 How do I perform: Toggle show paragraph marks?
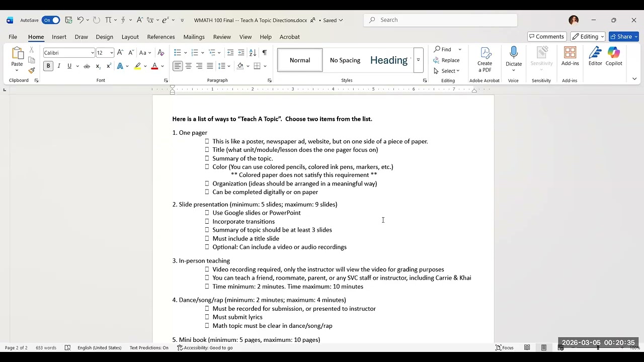tap(265, 52)
